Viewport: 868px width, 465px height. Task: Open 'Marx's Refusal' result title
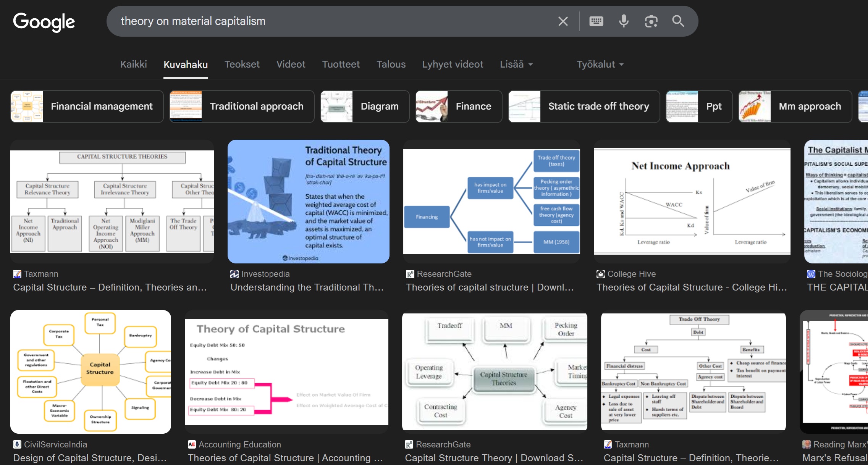click(835, 458)
